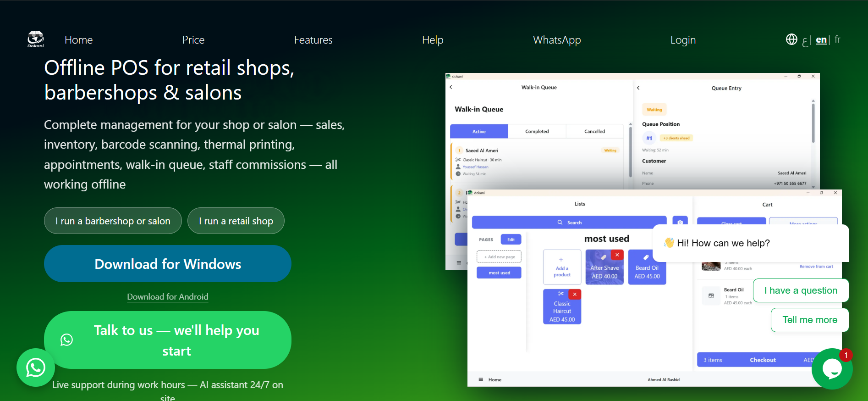Open the Features nav item

313,40
